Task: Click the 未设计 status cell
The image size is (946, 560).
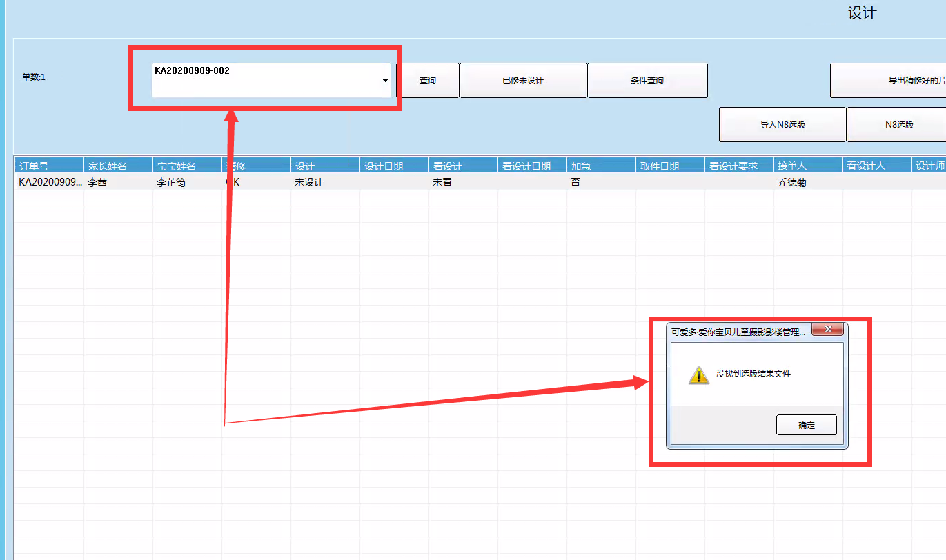Action: click(325, 182)
